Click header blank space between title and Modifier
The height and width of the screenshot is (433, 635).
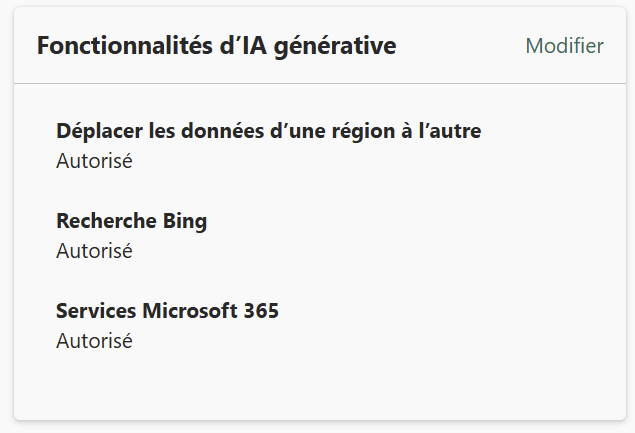(460, 46)
